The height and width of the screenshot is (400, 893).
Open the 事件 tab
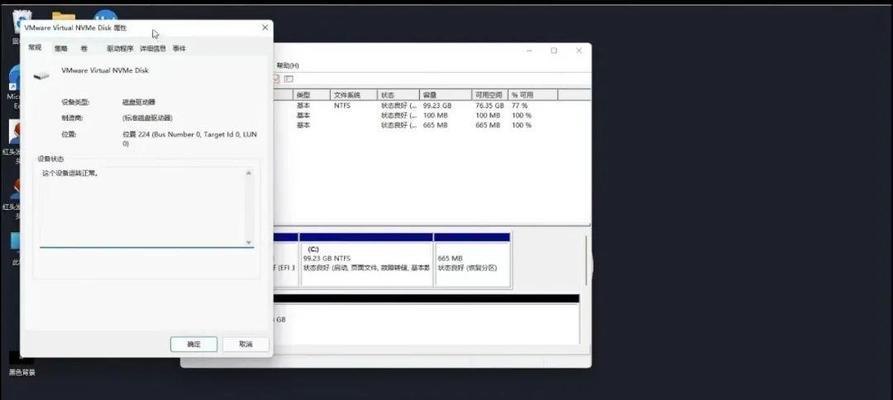point(179,49)
